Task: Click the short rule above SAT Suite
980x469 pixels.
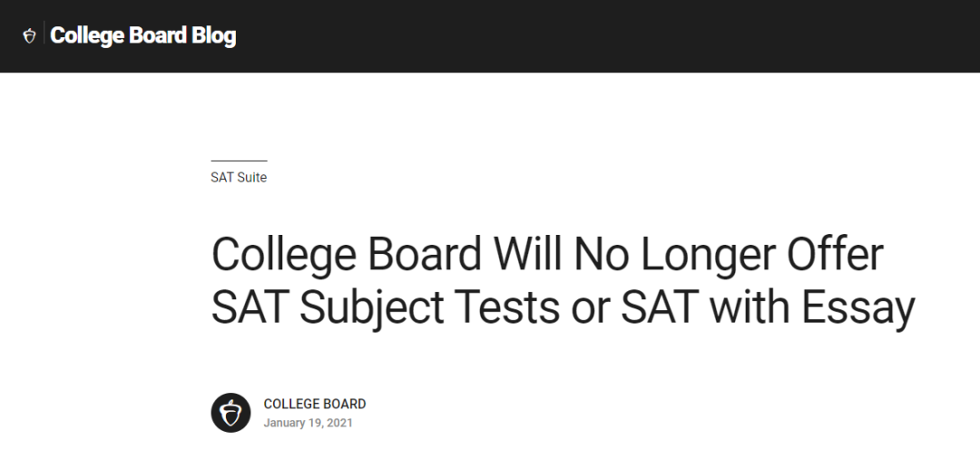Action: [239, 161]
